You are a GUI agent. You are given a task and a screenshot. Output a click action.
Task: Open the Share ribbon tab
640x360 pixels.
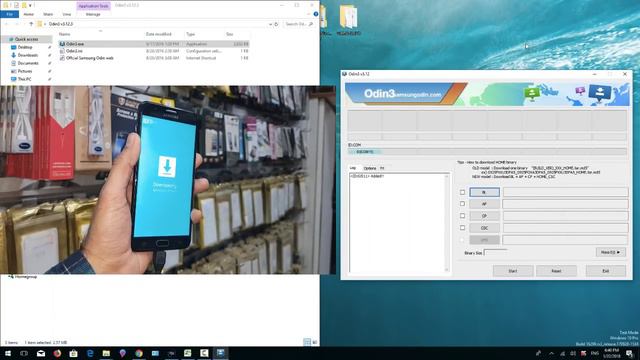tap(48, 14)
